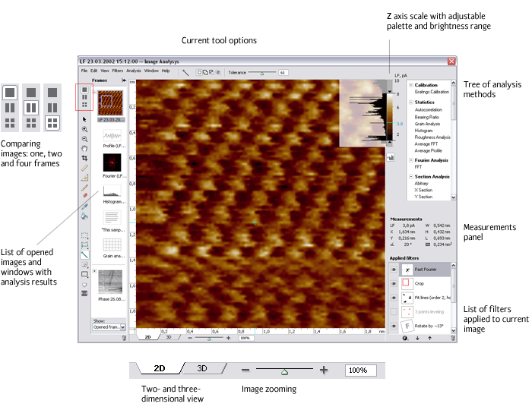Select the eraser tool in toolbox
Viewport: 532px width, 410px height.
(x=84, y=195)
